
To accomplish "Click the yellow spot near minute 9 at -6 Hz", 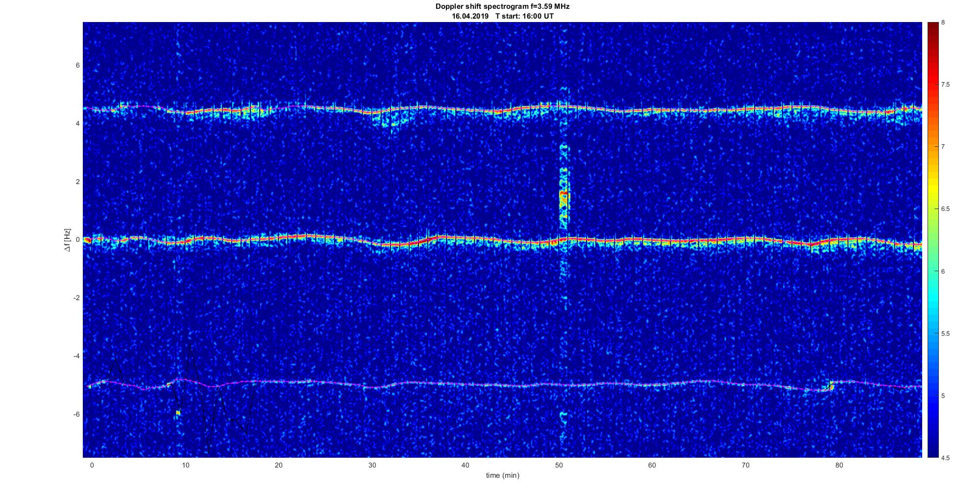I will (178, 413).
